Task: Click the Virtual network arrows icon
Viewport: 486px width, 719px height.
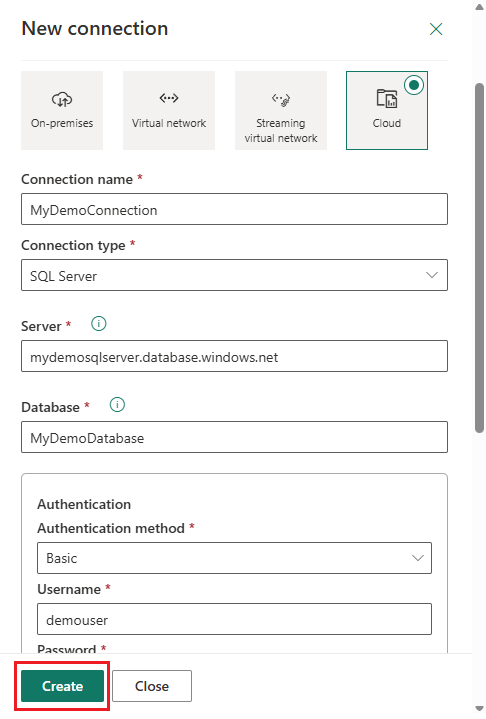Action: click(169, 98)
